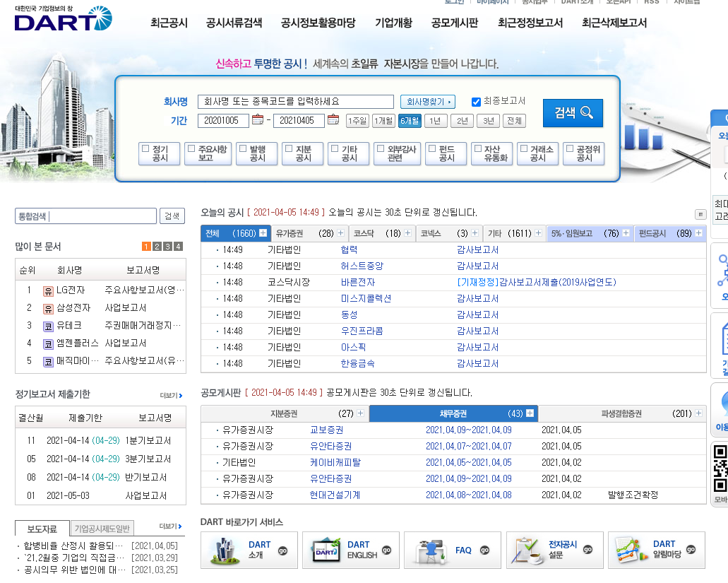Screen dimensions: 728x583
Task: Open the DART 알림마당 shortcut go icon
Action: [x=691, y=549]
